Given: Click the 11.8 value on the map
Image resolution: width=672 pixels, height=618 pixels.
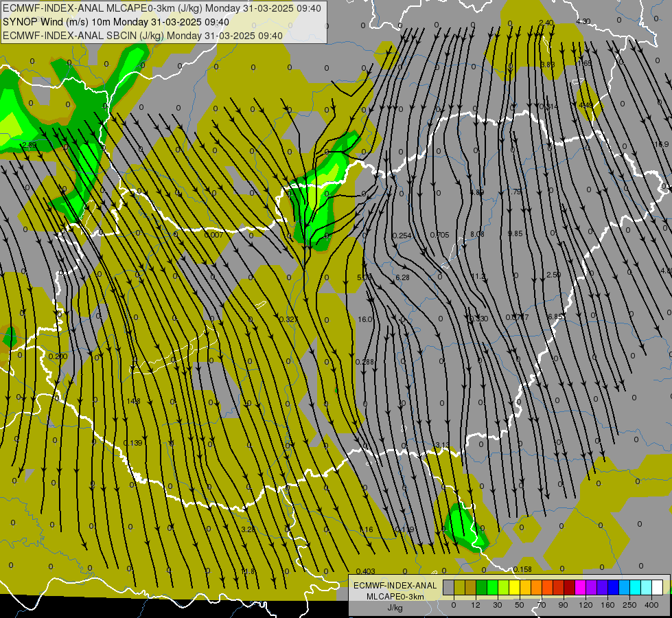Looking at the screenshot, I should point(248,572).
